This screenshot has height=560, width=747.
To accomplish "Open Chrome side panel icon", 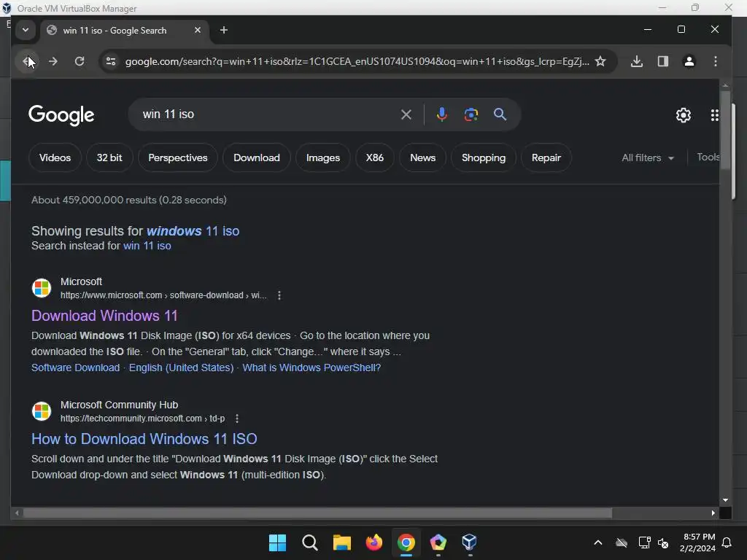I will pyautogui.click(x=663, y=61).
